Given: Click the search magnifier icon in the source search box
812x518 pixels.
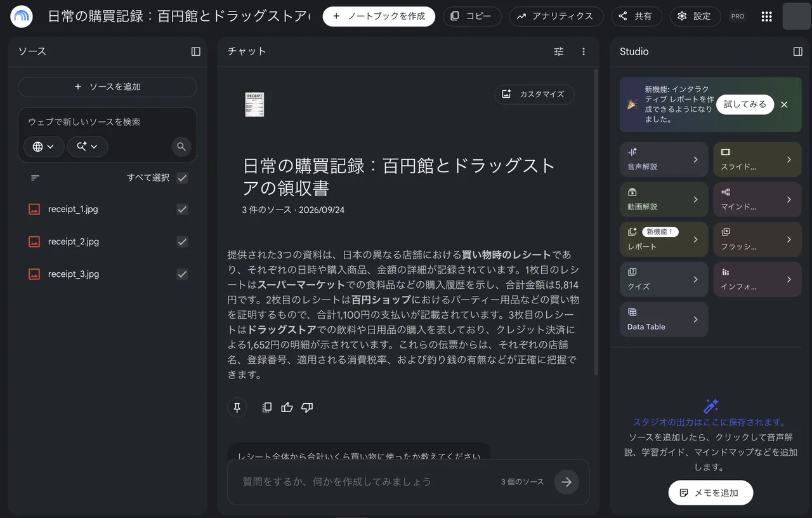Looking at the screenshot, I should (x=181, y=147).
